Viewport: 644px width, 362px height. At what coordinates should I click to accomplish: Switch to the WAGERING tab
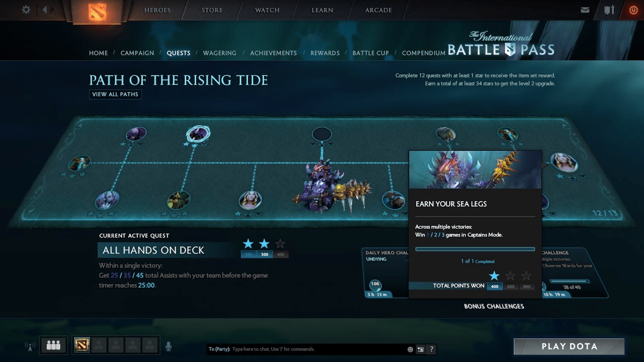click(219, 53)
